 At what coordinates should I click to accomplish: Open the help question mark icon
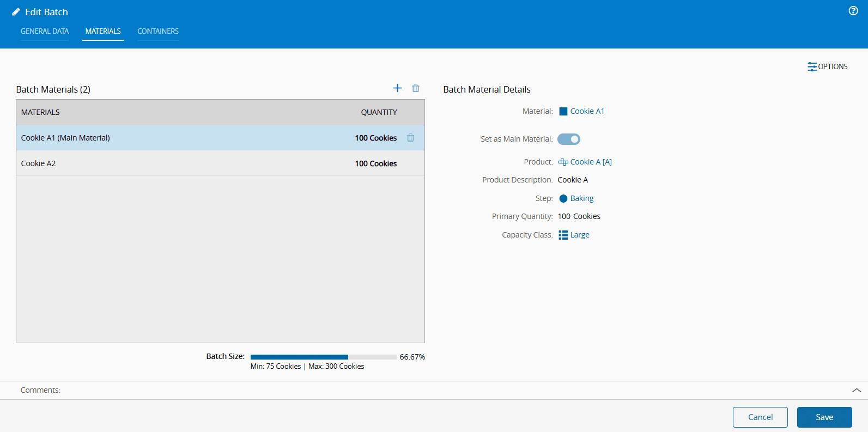point(853,11)
